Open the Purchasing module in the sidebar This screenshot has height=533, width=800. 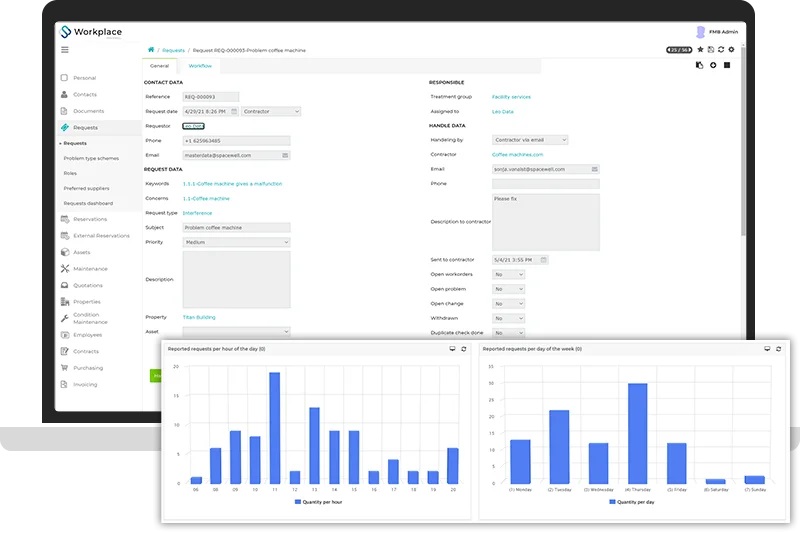87,368
